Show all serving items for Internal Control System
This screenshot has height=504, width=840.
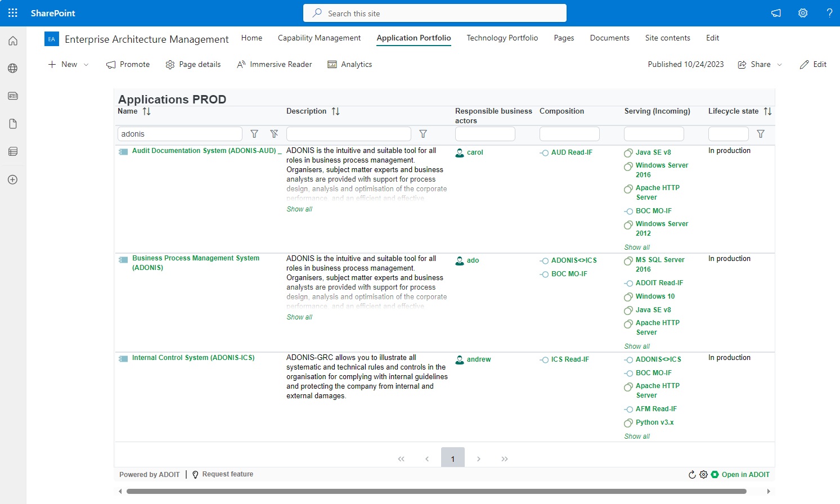point(637,436)
